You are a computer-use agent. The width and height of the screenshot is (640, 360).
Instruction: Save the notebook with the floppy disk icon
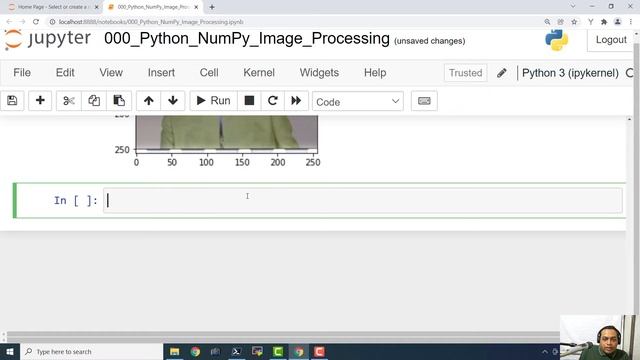tap(12, 101)
